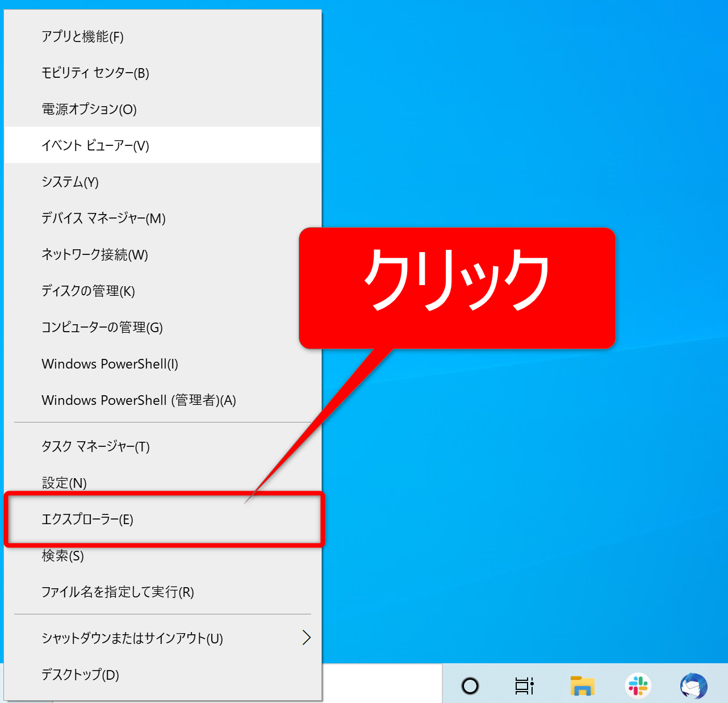728x703 pixels.
Task: Select the highlighted イベント ビューアー(V) item
Action: coord(95,146)
